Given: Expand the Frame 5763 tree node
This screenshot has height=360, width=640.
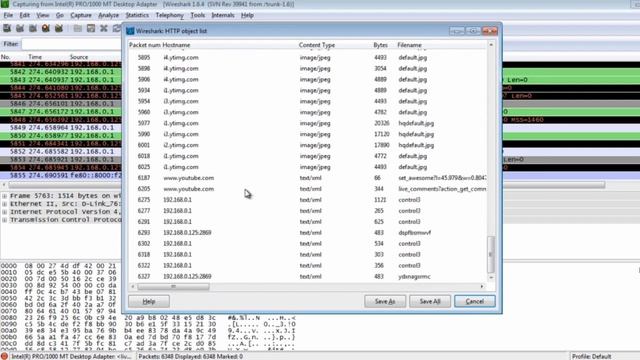Looking at the screenshot, I should pyautogui.click(x=4, y=196).
